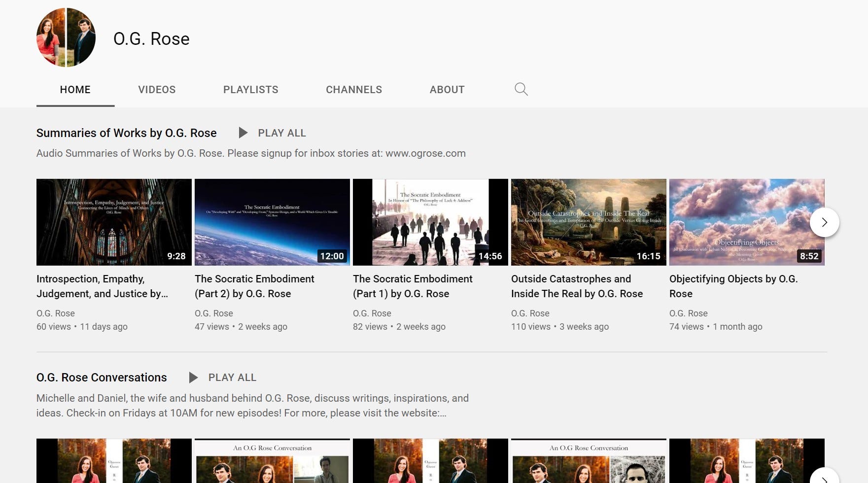
Task: Click play triangle beside O.G. Rose Conversations
Action: coord(193,378)
